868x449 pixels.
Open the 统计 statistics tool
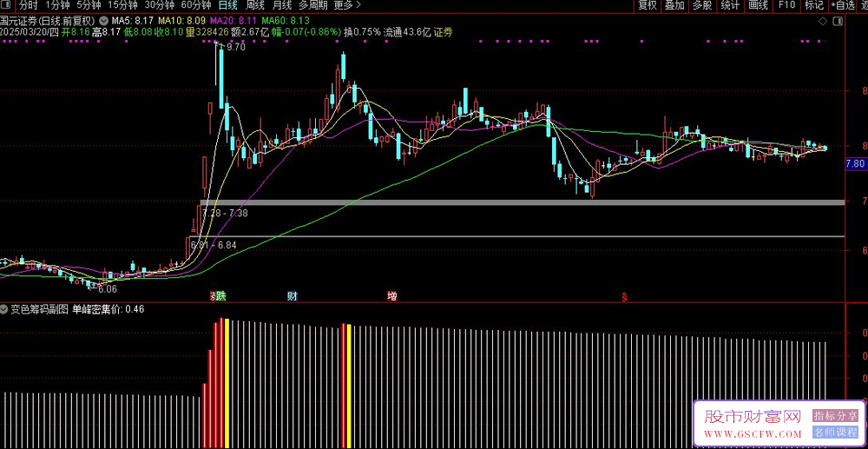point(730,5)
